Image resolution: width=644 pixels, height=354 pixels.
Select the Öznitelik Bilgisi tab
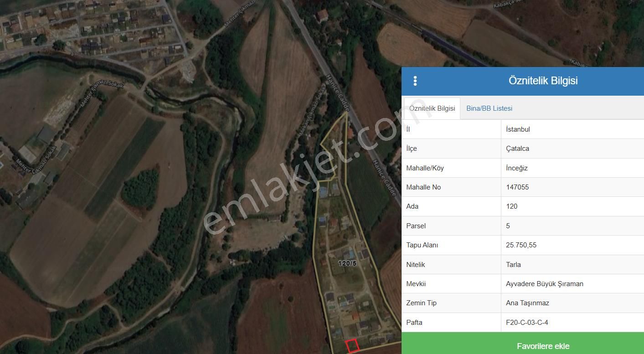click(x=432, y=108)
